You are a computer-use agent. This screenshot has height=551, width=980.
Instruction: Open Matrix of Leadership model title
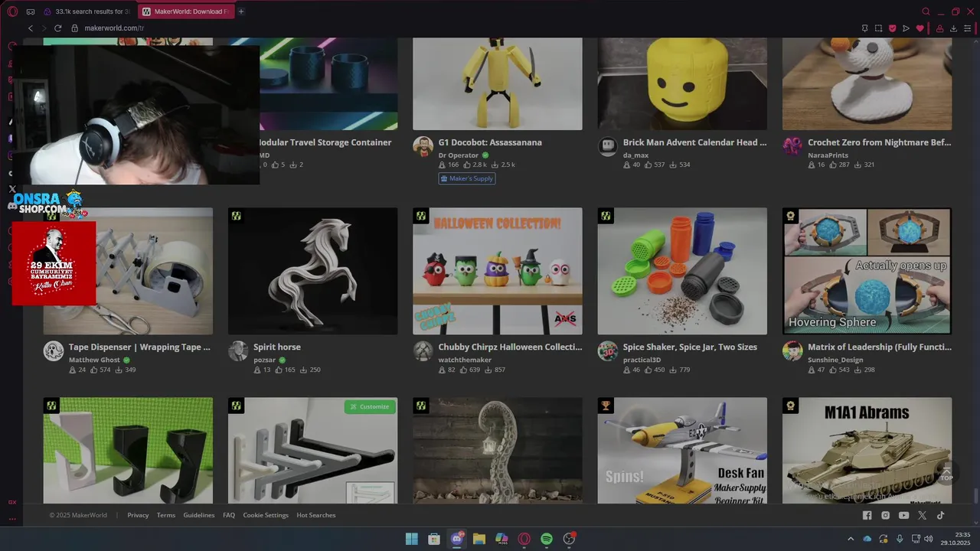click(x=880, y=347)
